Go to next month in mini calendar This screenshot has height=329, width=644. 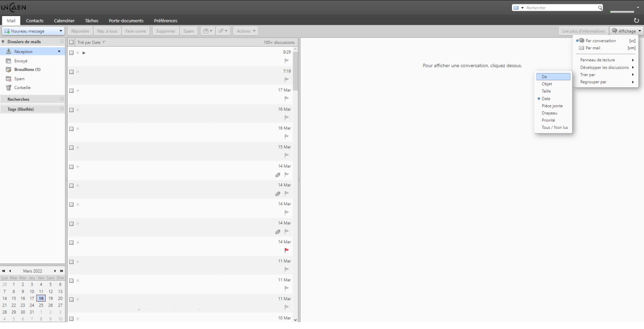pos(55,271)
